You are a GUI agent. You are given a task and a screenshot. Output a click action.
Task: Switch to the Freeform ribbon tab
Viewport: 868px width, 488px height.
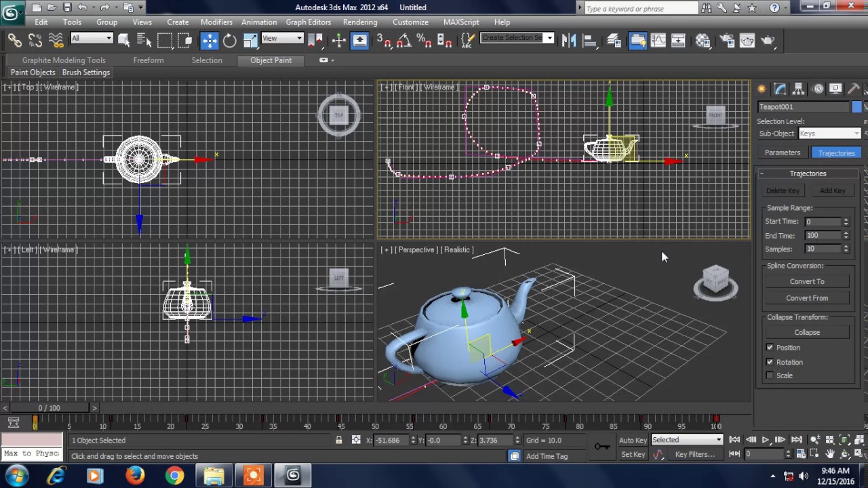(149, 60)
